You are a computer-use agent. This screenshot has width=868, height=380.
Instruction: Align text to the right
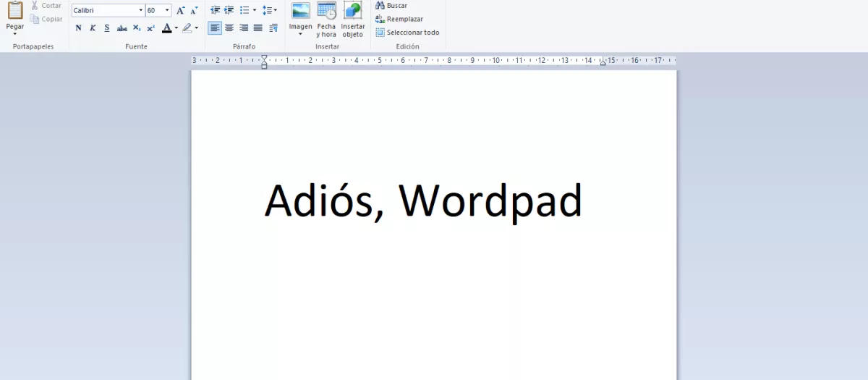(x=244, y=28)
